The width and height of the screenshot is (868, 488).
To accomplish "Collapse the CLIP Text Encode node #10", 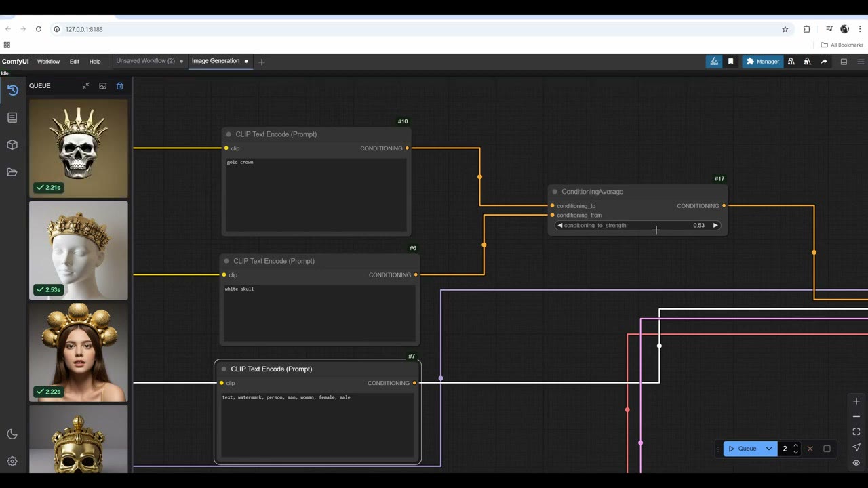I will click(x=229, y=134).
